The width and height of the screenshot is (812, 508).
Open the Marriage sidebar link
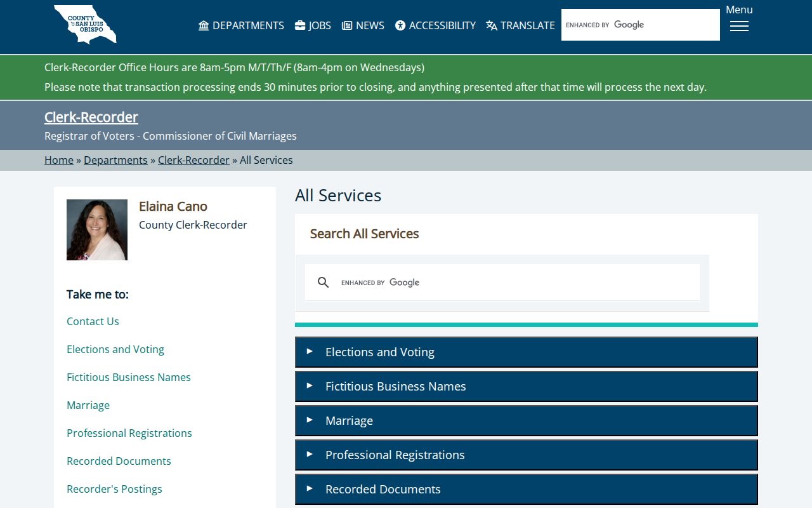point(88,405)
